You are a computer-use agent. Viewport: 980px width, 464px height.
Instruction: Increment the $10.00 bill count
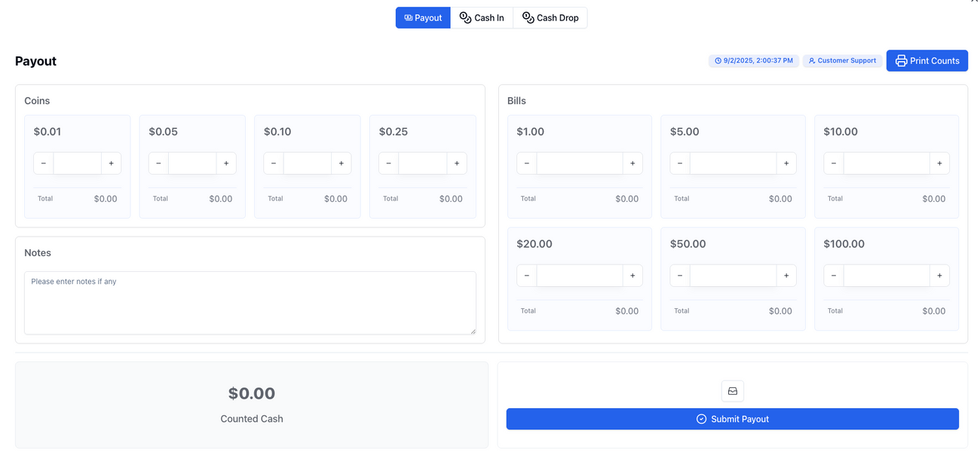click(939, 163)
